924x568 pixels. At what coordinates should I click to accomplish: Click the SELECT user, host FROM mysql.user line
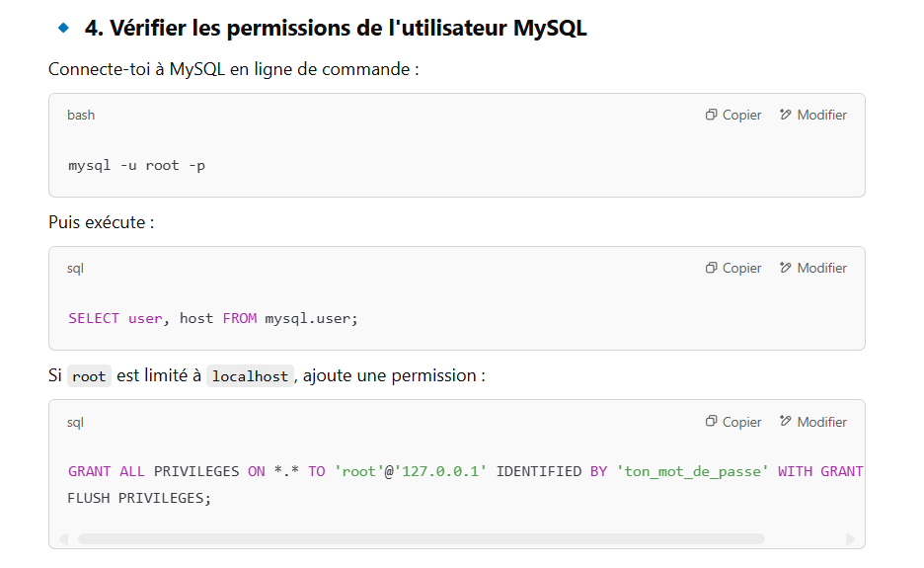coord(212,318)
